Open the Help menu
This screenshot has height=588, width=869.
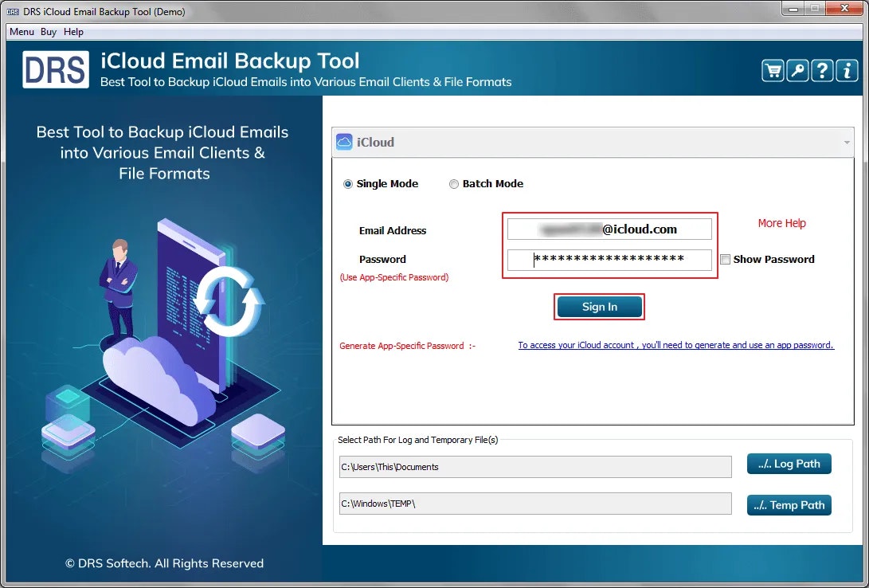click(73, 32)
